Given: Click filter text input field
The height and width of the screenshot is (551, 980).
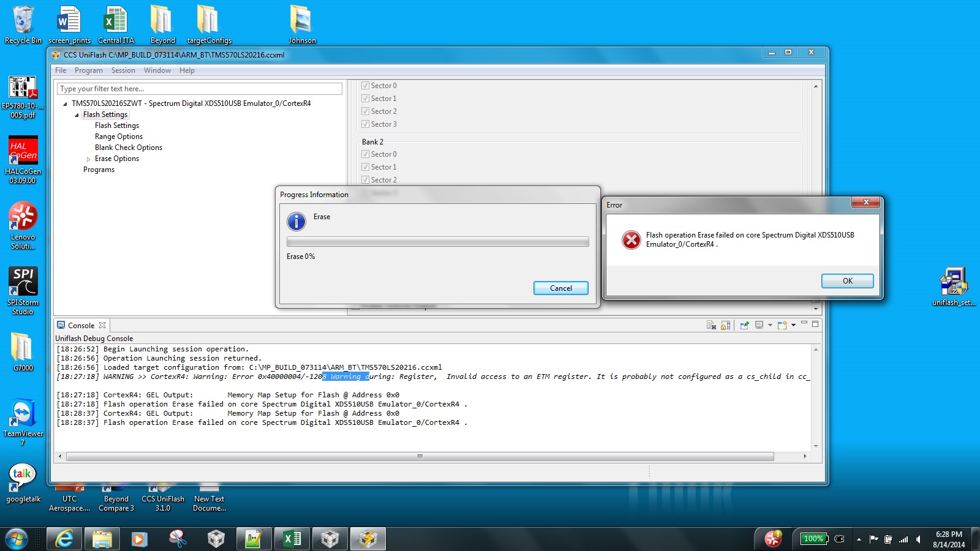Looking at the screenshot, I should point(200,89).
